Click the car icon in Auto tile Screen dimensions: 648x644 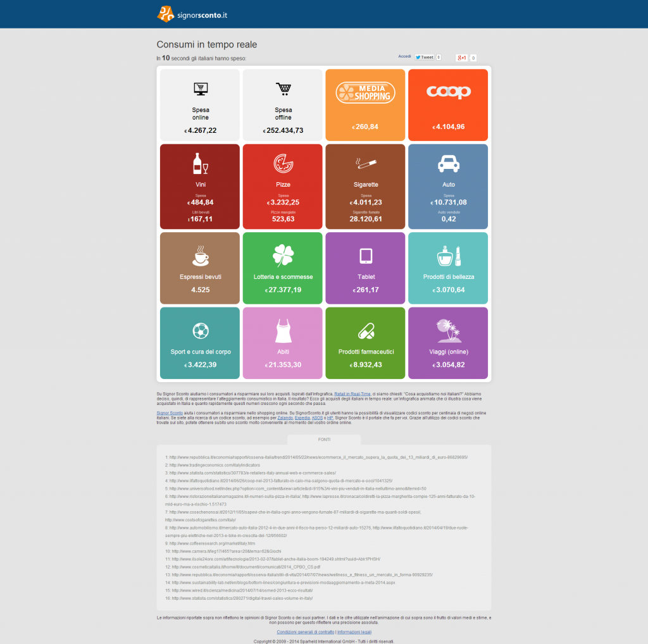tap(448, 164)
